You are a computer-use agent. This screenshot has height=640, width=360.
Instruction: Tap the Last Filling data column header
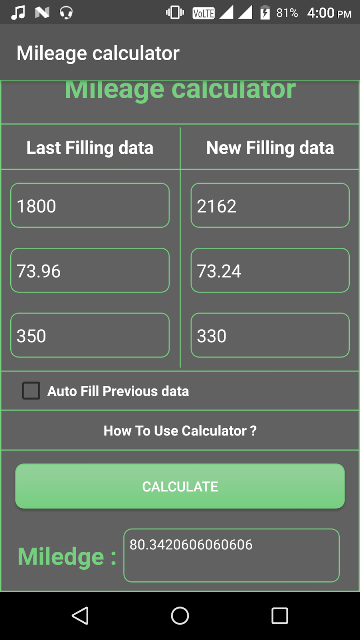tap(90, 147)
